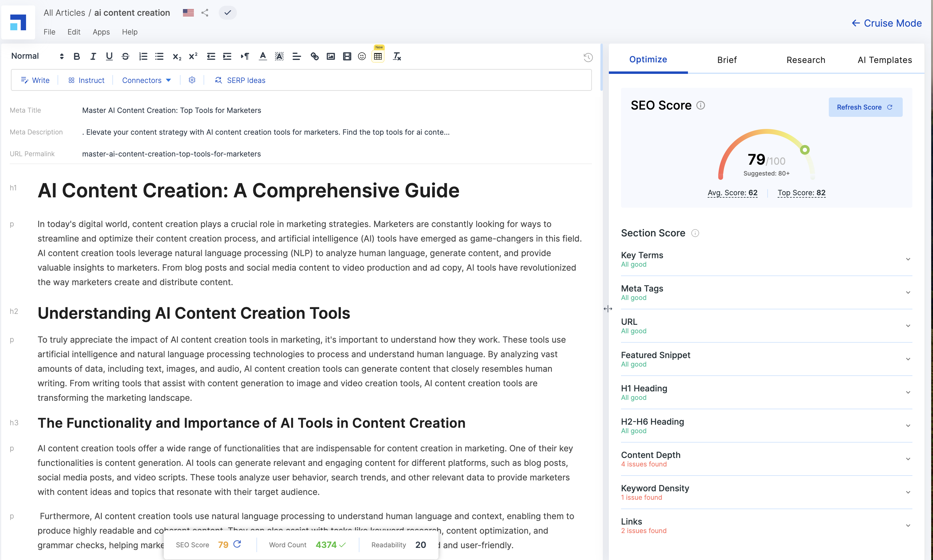Click the Italic formatting icon

point(93,56)
